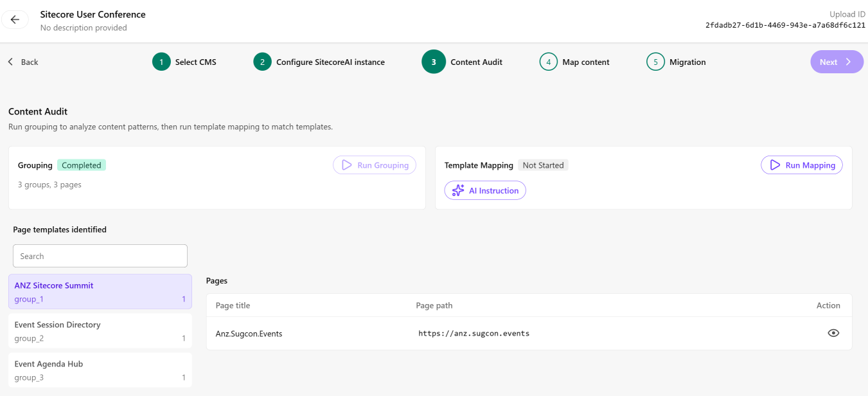
Task: Click the https://anz.sugcon.events page path
Action: [474, 334]
